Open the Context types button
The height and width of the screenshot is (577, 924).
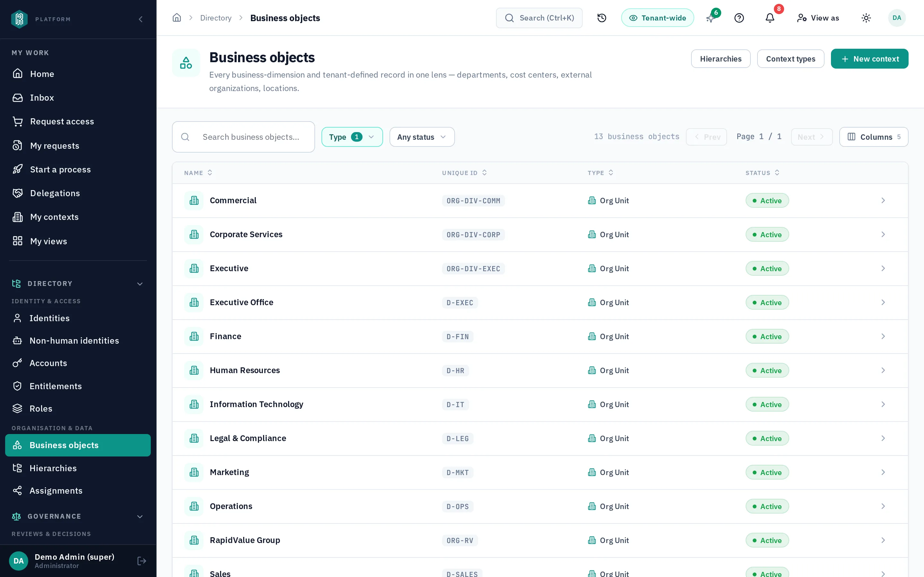(790, 59)
